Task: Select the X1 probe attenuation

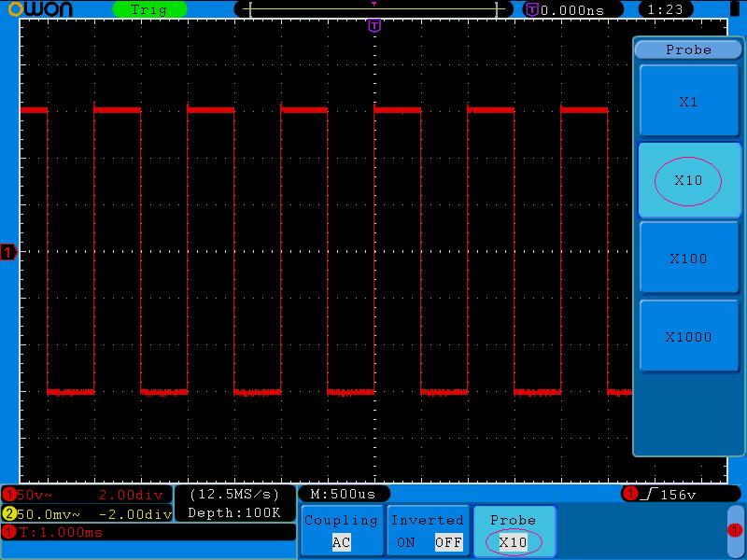Action: pos(688,101)
